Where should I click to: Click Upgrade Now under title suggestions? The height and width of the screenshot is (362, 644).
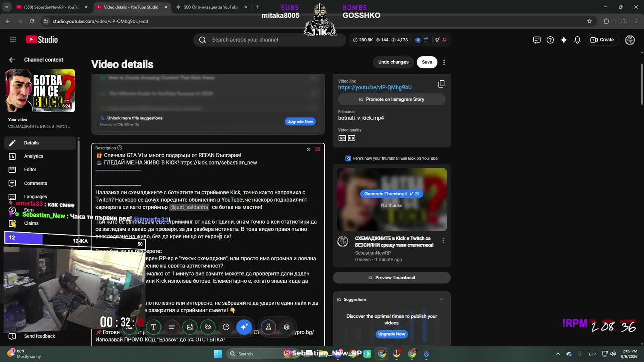click(300, 121)
